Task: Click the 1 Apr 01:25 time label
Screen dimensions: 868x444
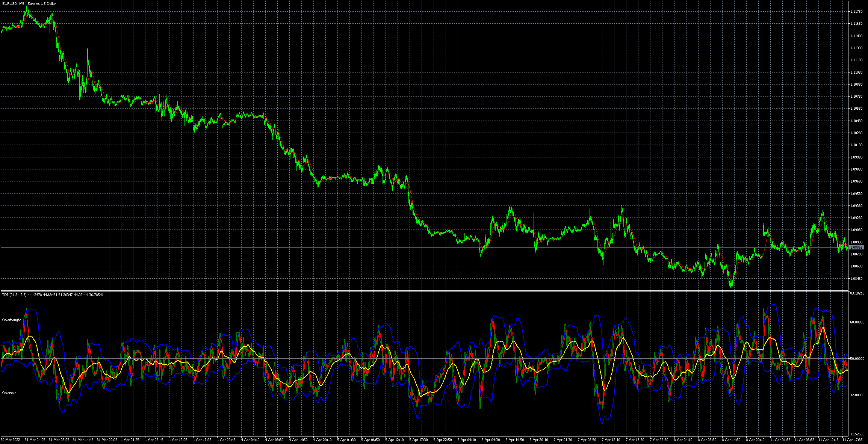Action: tap(130, 439)
